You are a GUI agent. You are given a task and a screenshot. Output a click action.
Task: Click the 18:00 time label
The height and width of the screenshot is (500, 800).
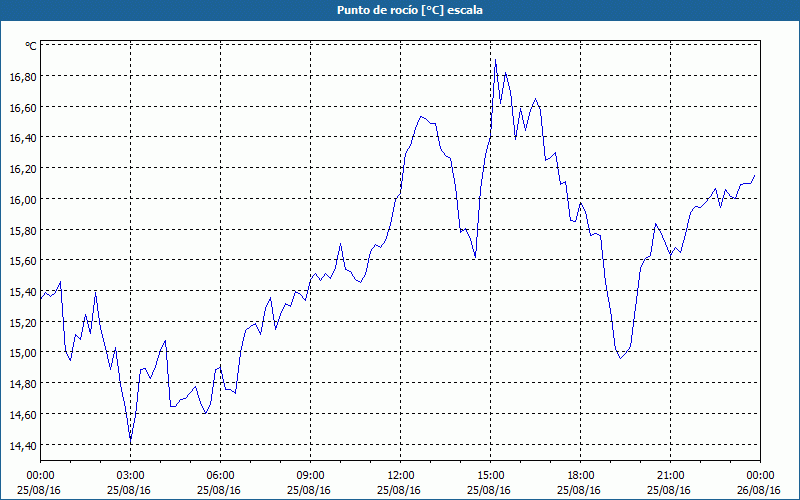coord(580,476)
